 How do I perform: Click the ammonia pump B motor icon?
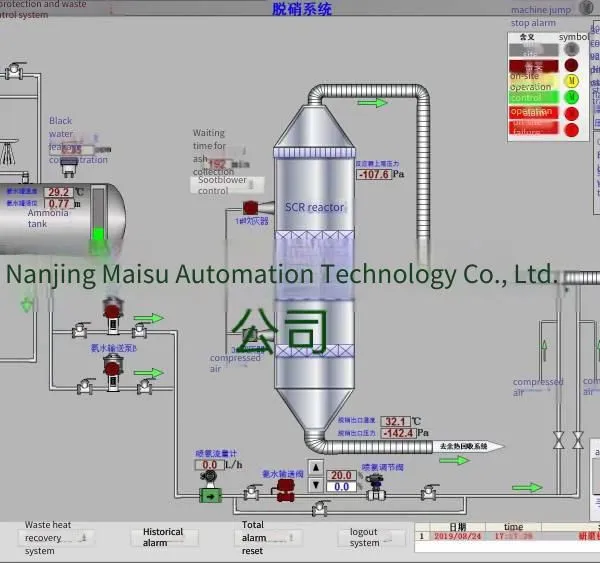point(112,369)
